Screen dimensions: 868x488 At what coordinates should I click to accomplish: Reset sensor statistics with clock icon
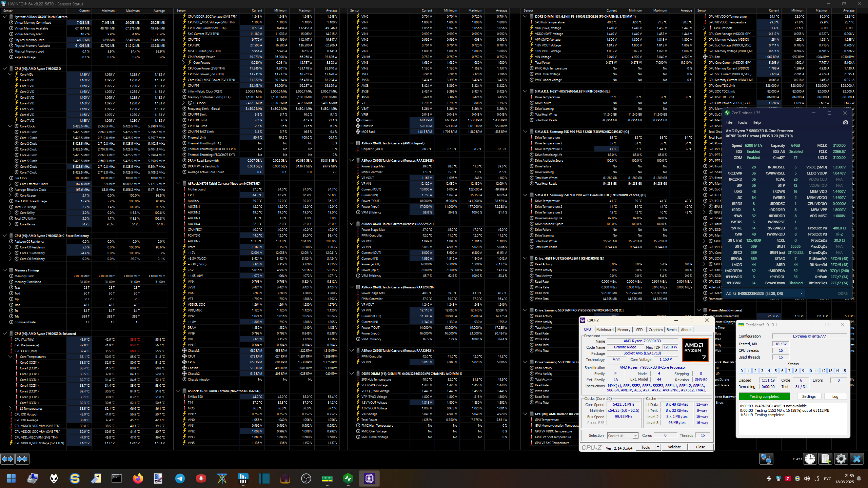coord(810,459)
